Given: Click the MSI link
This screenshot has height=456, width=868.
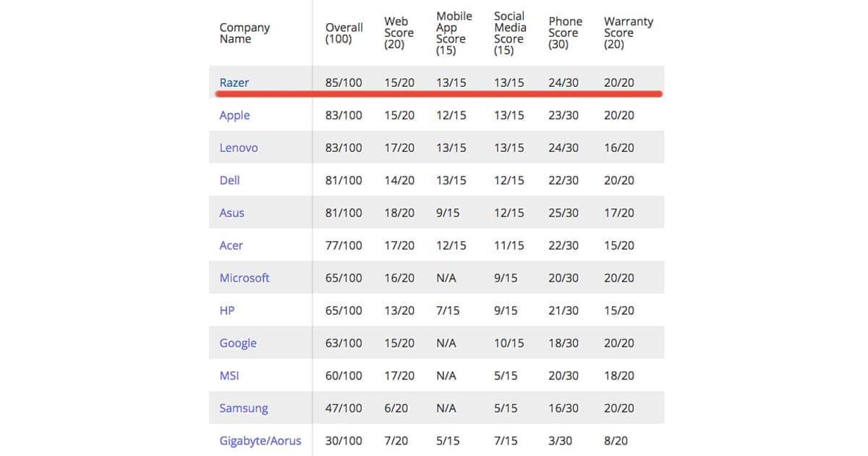Looking at the screenshot, I should pyautogui.click(x=229, y=376).
